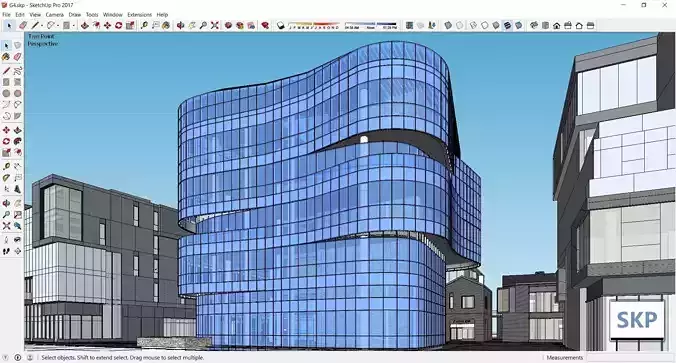
Task: Select the Freehand tool in left toolbar
Action: [17, 71]
